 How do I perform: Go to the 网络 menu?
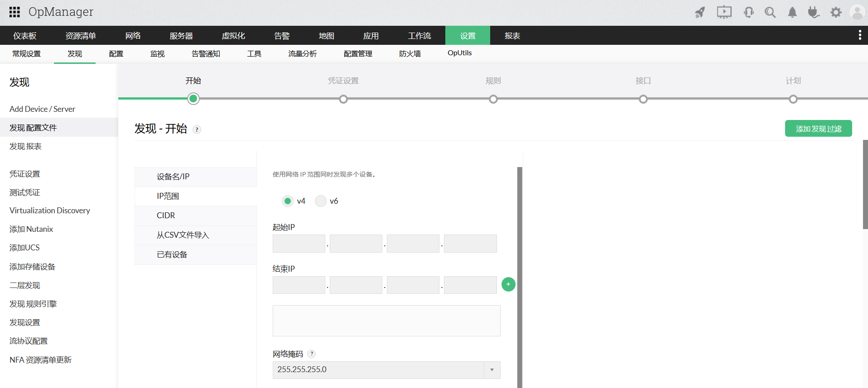coord(133,36)
